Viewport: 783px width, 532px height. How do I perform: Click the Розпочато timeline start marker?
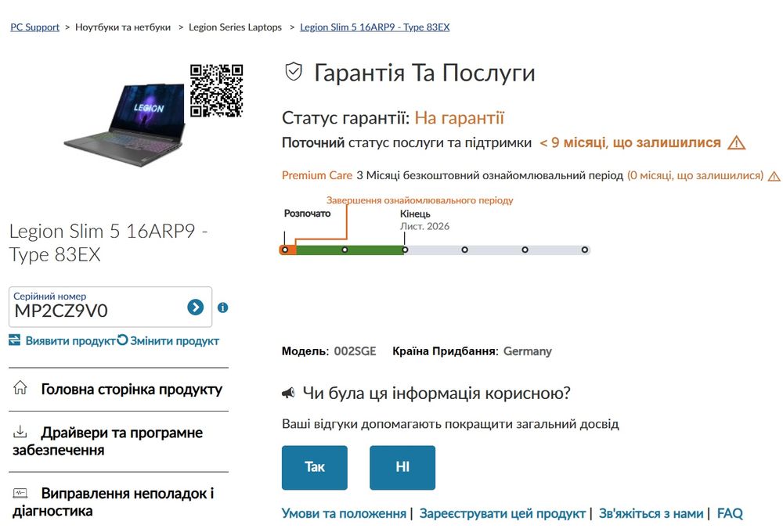[285, 250]
